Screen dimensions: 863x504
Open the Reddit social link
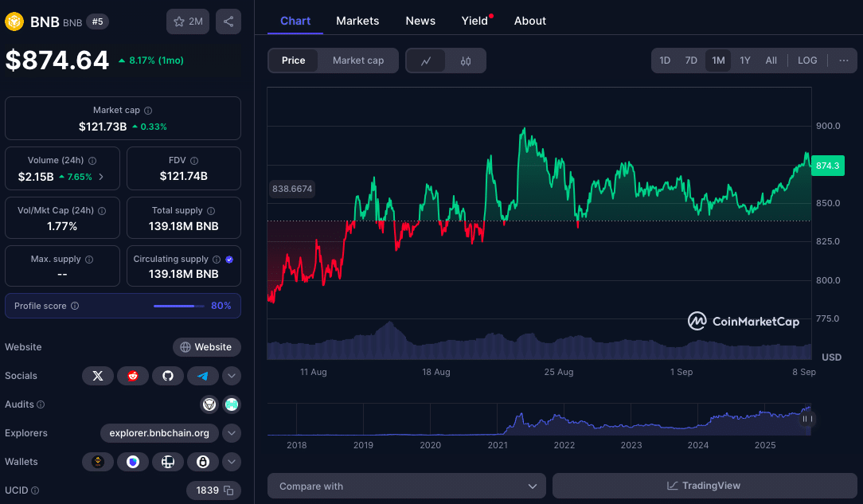(133, 376)
